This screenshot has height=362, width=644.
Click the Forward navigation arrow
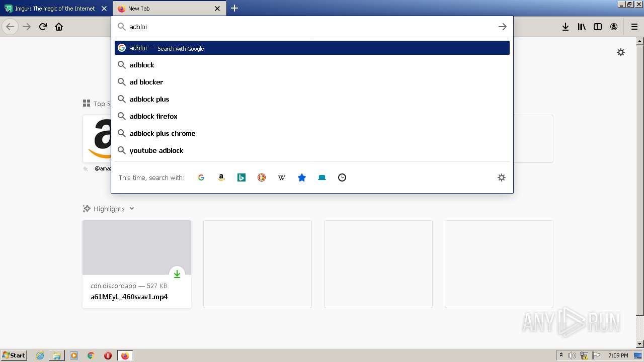(27, 27)
